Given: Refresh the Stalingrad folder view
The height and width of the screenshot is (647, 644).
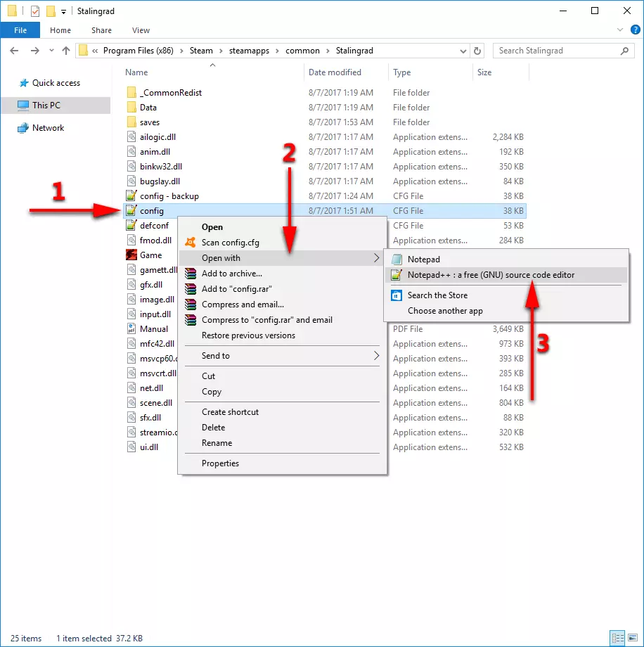Looking at the screenshot, I should point(477,51).
